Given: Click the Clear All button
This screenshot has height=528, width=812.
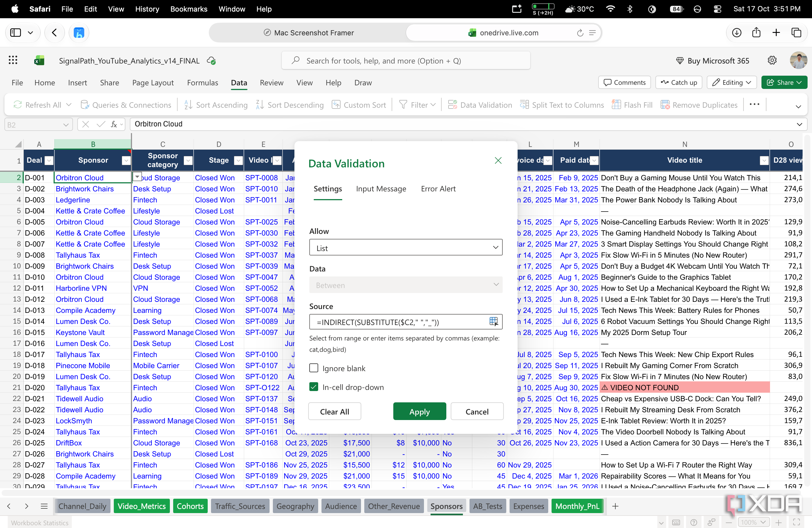Looking at the screenshot, I should (x=334, y=411).
